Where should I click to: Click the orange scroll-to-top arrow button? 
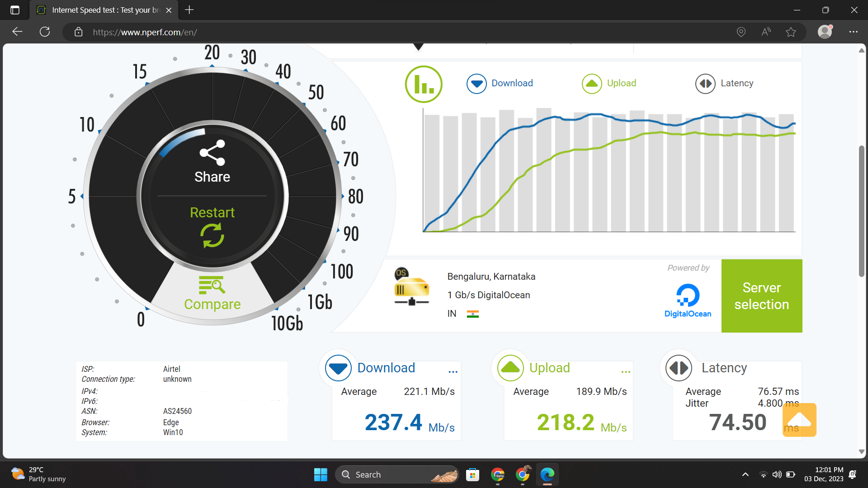[x=799, y=420]
